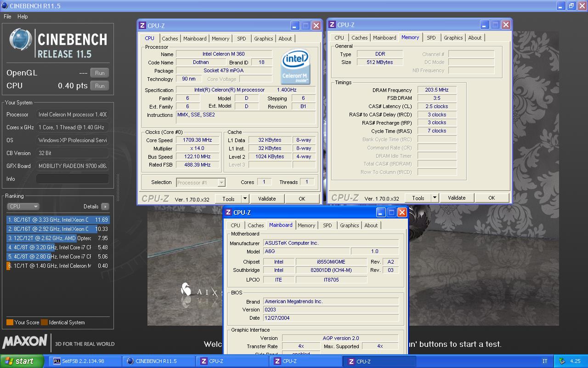
Task: Run the CPU benchmark
Action: click(100, 86)
